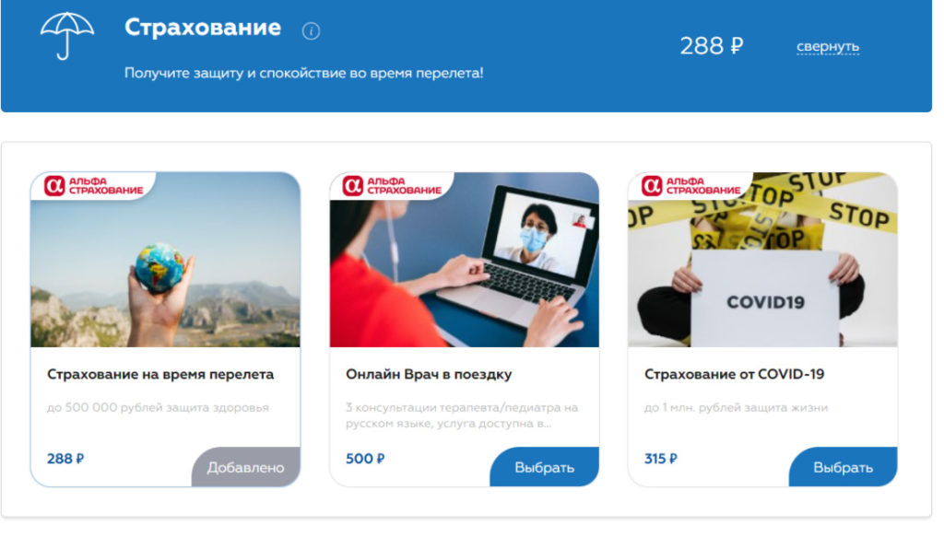Click the 315 ₽ price on COVID card

660,459
